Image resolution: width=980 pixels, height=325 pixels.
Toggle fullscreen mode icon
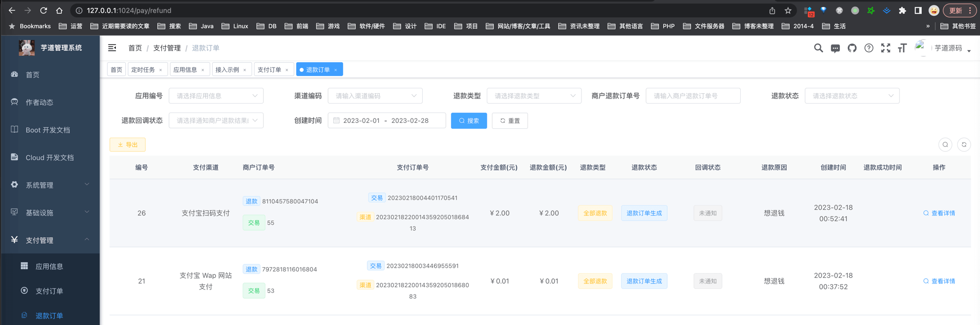point(885,48)
